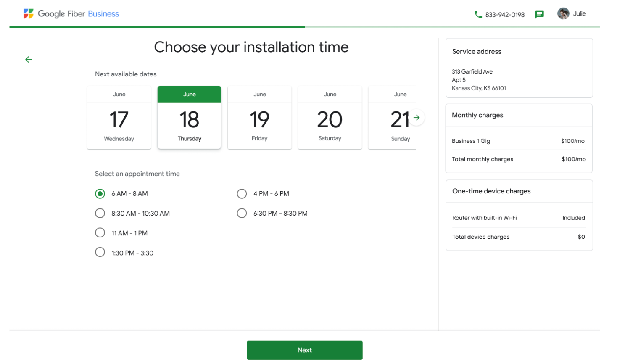
Task: Pick the 1:30 PM - 3:30 time slot
Action: 100,252
